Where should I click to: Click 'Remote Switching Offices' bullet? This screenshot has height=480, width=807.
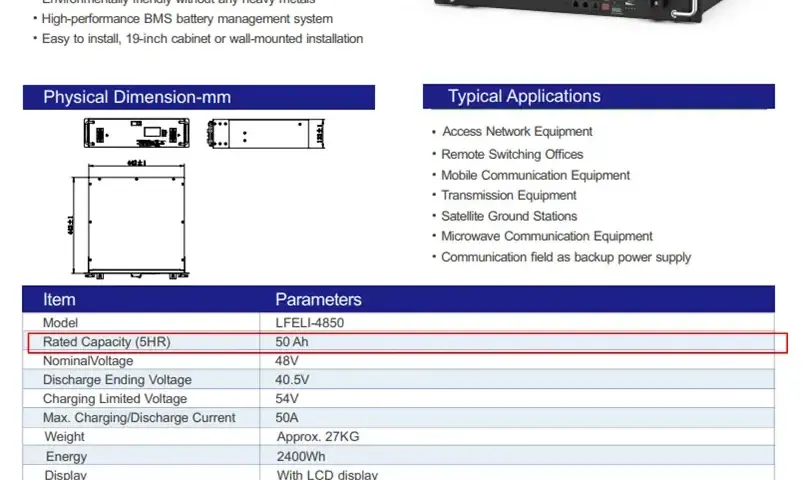512,154
